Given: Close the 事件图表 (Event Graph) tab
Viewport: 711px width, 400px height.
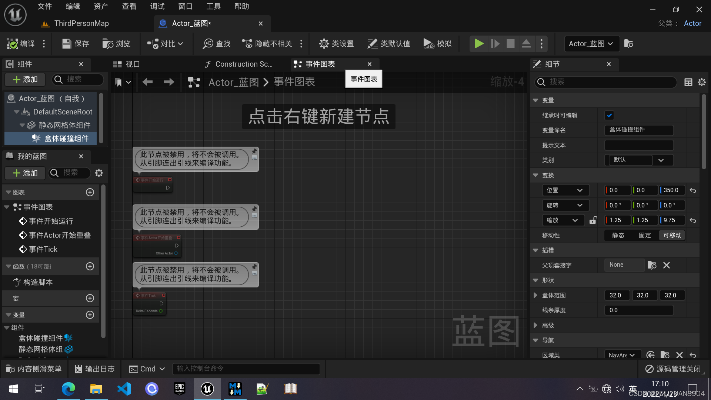Looking at the screenshot, I should coord(370,64).
